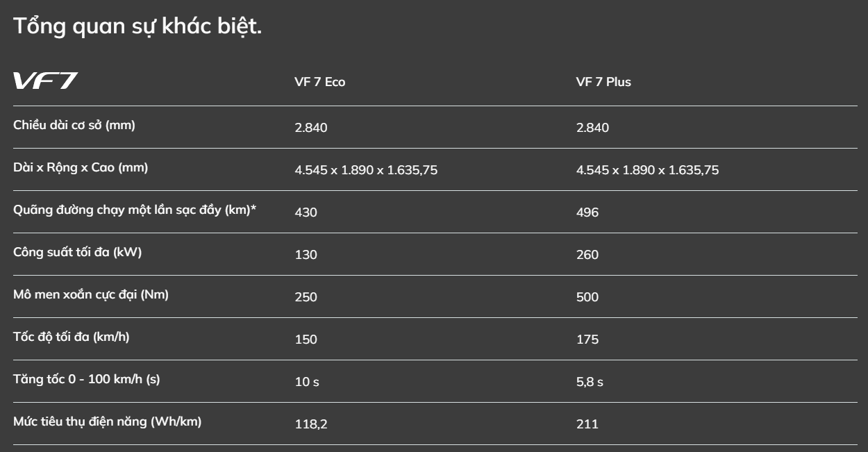
Task: Select the VF 7 Eco column header
Action: point(319,82)
